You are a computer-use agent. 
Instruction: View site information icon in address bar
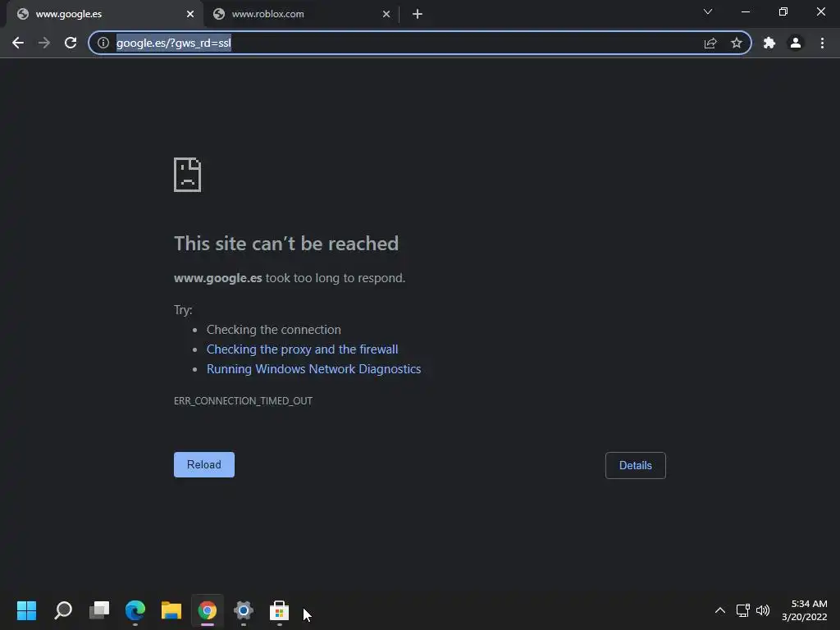[103, 43]
